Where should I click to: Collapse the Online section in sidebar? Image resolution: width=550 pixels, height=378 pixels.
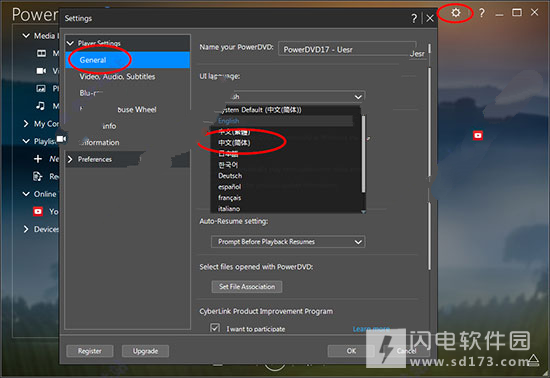pyautogui.click(x=26, y=194)
